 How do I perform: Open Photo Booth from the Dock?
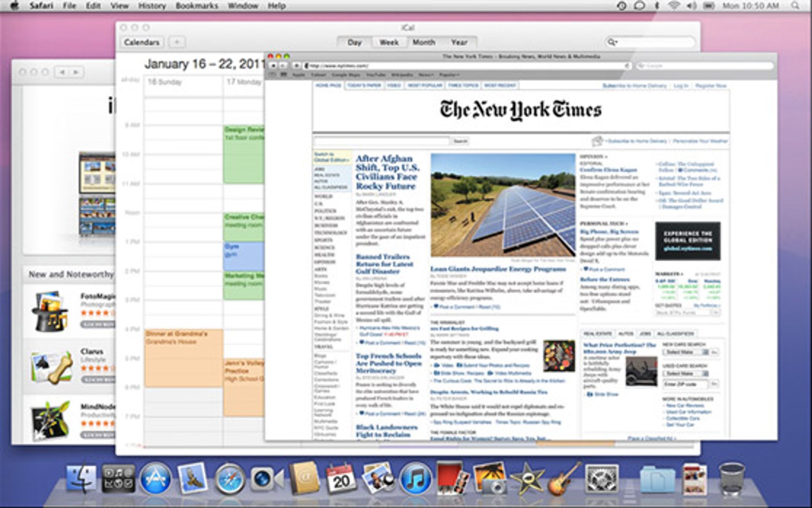point(452,478)
